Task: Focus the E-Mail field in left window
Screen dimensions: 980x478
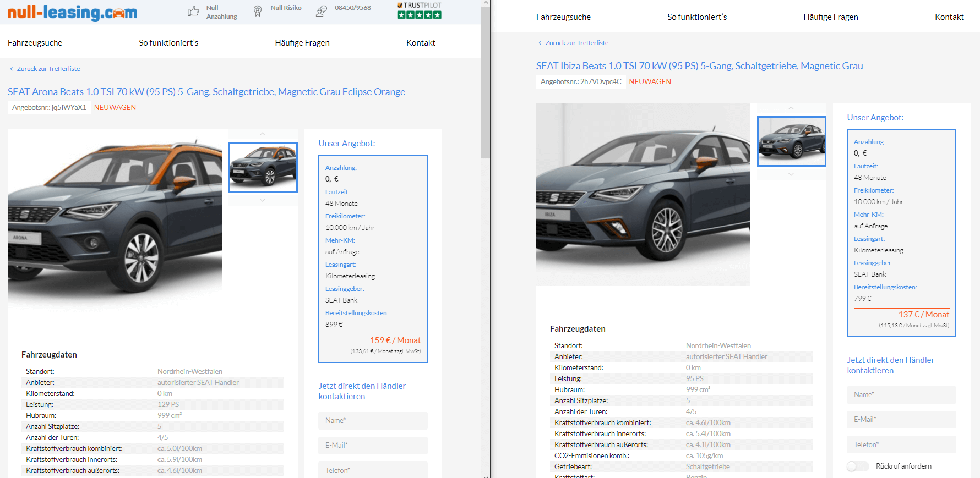Action: point(373,445)
